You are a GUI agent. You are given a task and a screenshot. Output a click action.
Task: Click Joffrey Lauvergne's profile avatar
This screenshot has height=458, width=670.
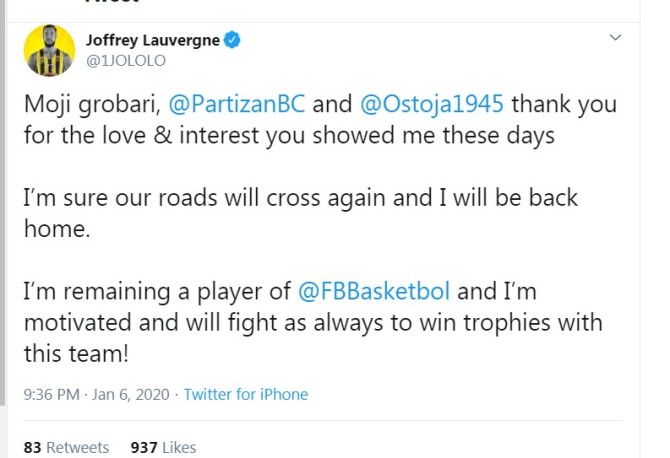[49, 50]
